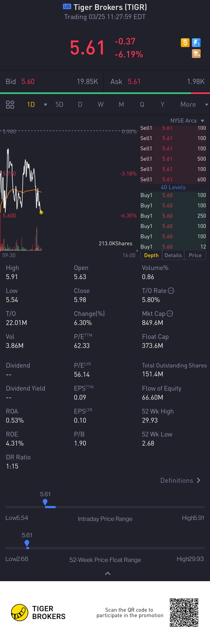The image size is (210, 644).
Task: Tap the P/E TTM value 62.33
Action: pyautogui.click(x=82, y=346)
